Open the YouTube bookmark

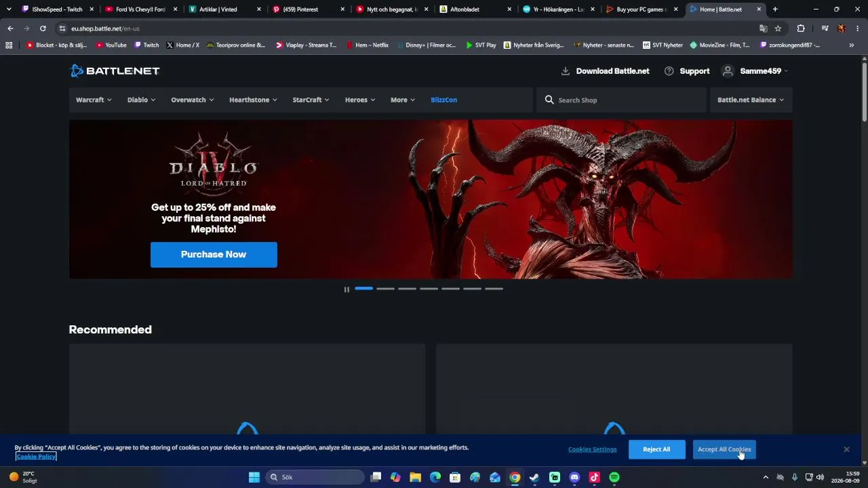click(x=111, y=45)
